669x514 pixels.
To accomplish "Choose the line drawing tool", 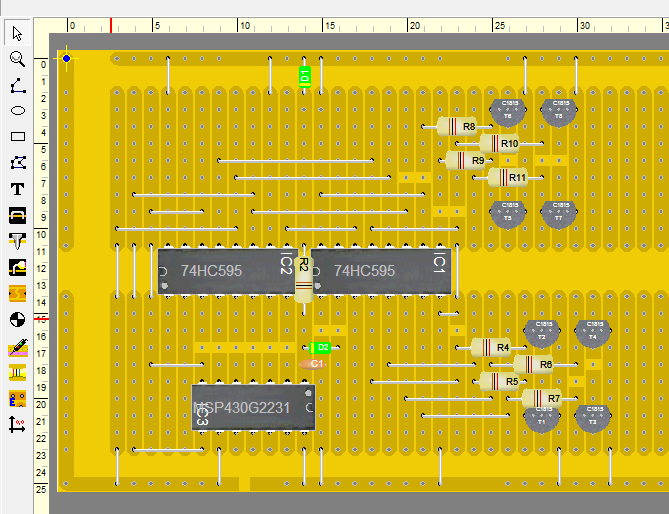I will point(17,85).
